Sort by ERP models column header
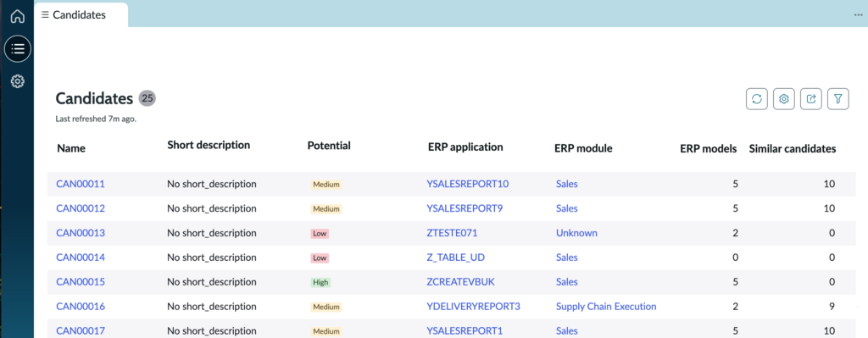868x338 pixels. (x=708, y=148)
